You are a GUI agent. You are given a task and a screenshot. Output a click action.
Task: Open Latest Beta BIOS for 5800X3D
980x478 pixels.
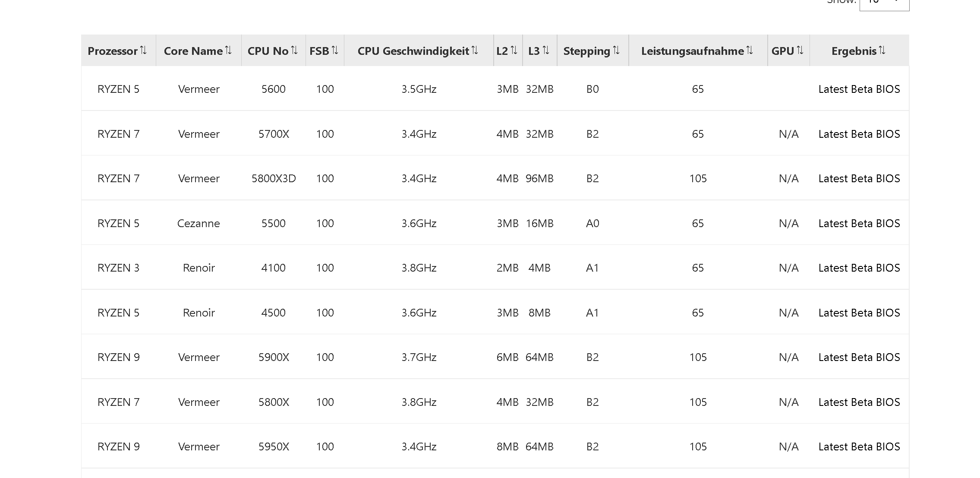click(859, 178)
